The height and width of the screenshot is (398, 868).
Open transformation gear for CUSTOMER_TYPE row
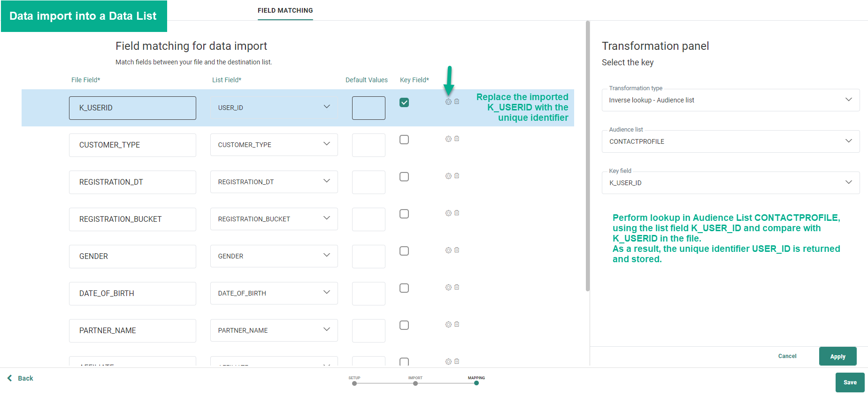tap(448, 139)
